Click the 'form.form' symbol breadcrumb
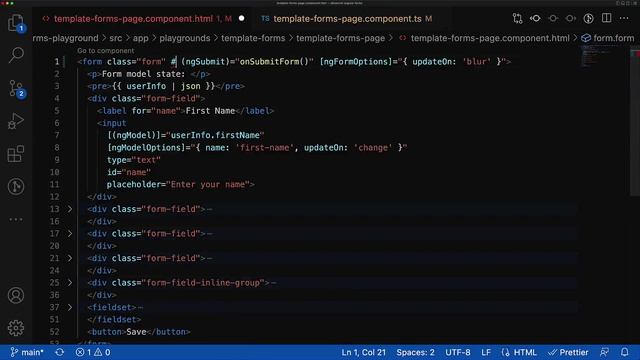This screenshot has height=360, width=640. pos(608,38)
